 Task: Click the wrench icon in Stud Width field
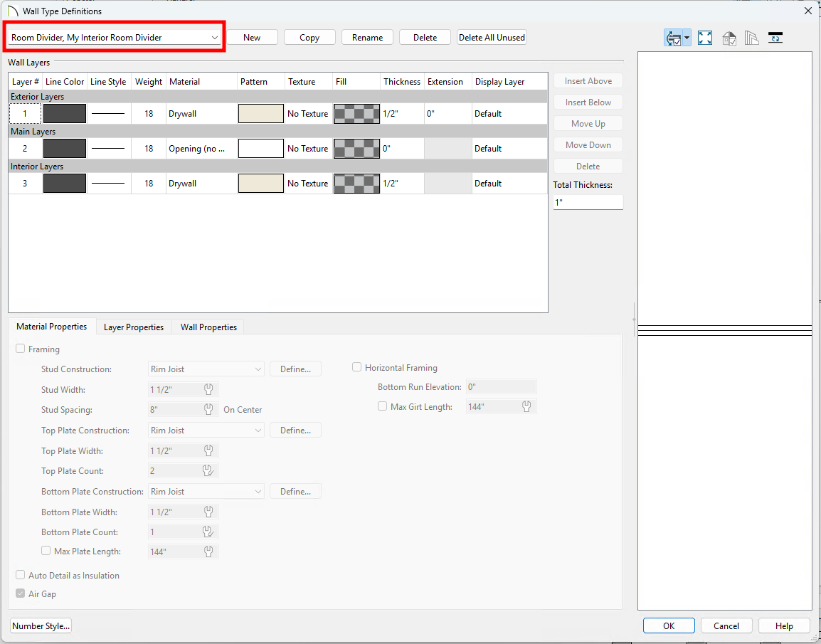click(x=209, y=390)
